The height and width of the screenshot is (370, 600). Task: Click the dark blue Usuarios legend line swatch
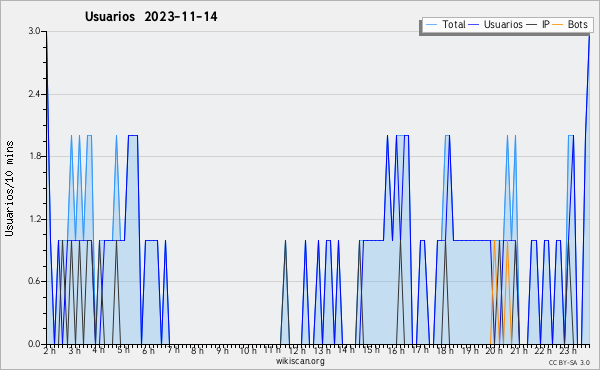click(474, 25)
